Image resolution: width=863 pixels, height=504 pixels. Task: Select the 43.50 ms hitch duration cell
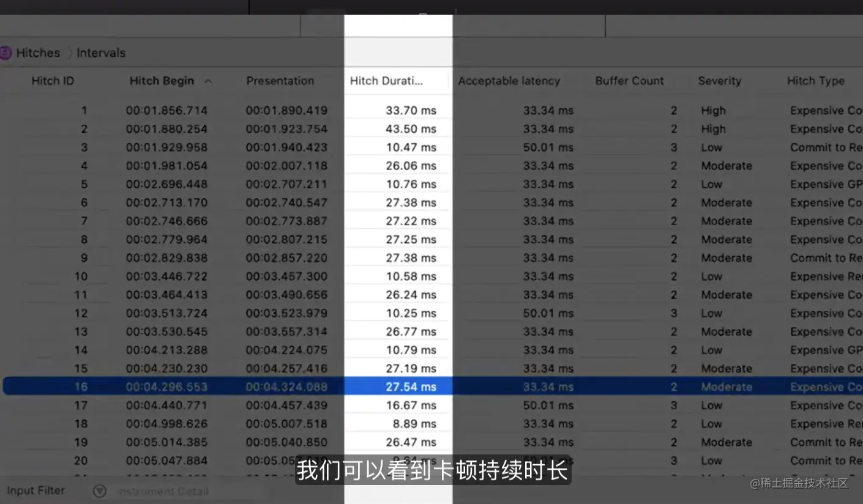[411, 129]
